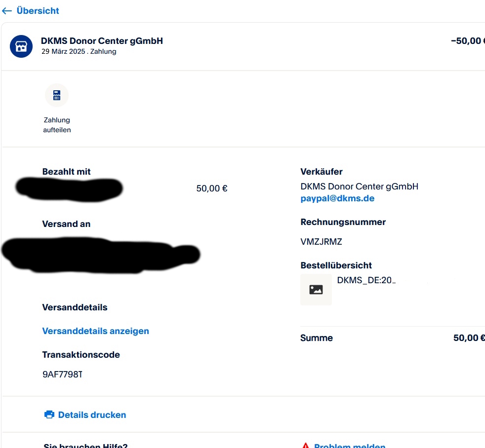The image size is (485, 448).
Task: Click the order image placeholder thumbnail
Action: click(316, 290)
